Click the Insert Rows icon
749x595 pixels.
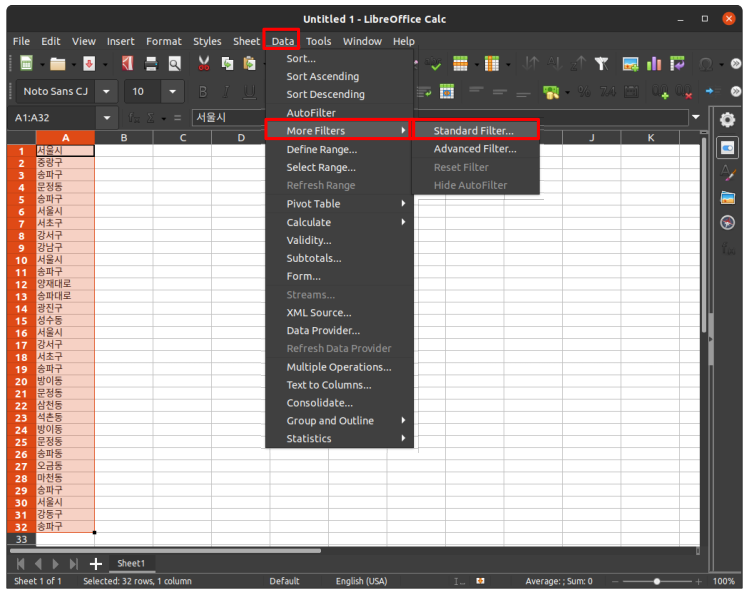click(x=460, y=64)
